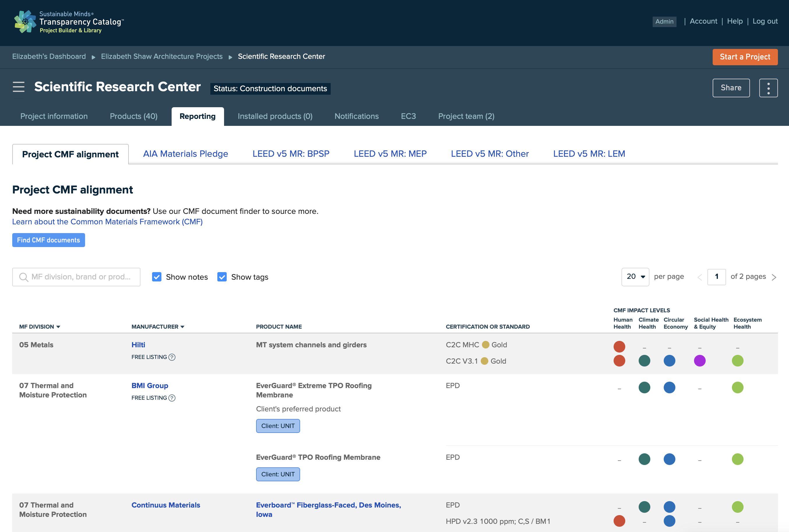The image size is (789, 532).
Task: Uncheck the Show tags checkbox
Action: pyautogui.click(x=222, y=277)
